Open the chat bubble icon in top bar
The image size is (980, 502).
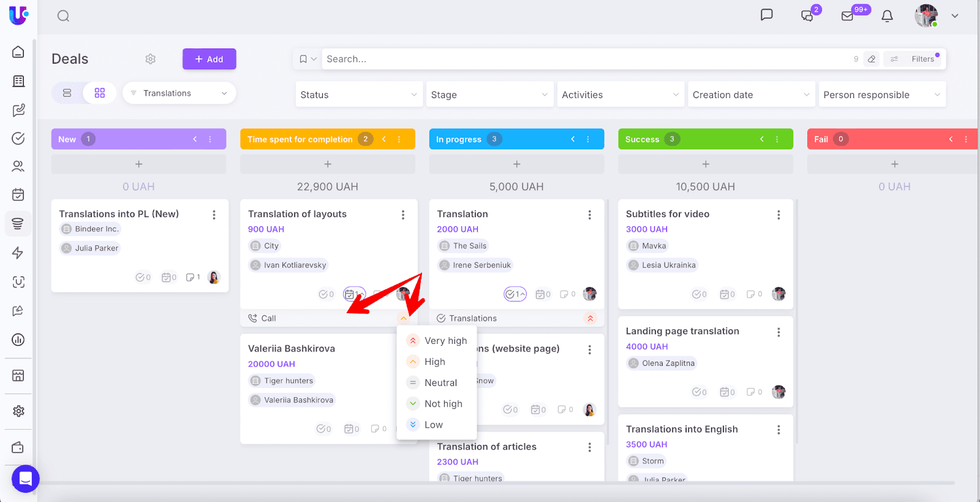[766, 15]
